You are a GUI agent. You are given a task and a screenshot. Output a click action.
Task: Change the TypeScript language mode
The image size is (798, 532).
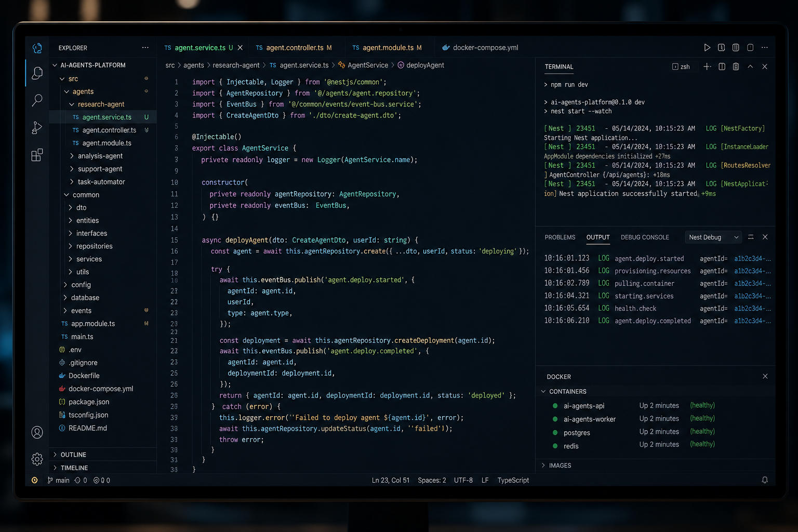513,480
